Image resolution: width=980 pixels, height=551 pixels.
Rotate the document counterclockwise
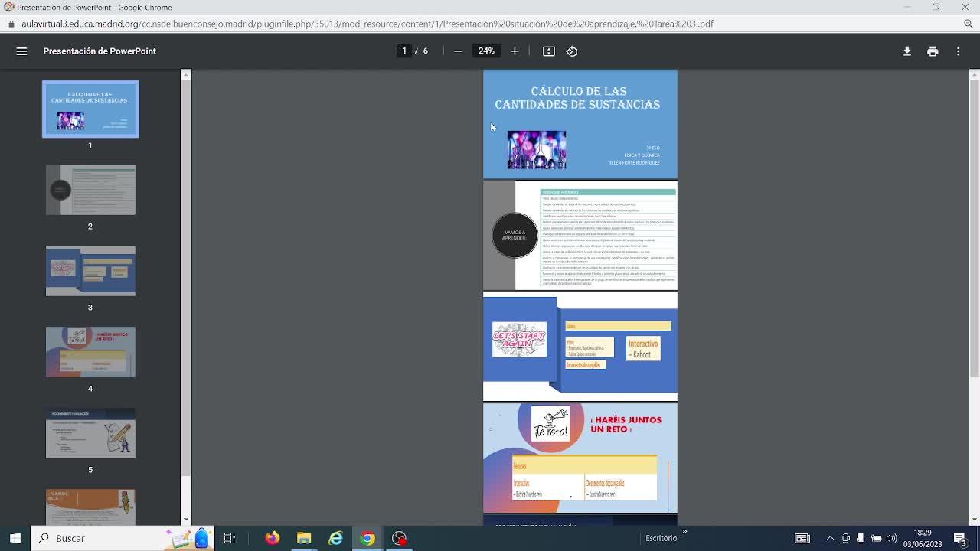572,51
